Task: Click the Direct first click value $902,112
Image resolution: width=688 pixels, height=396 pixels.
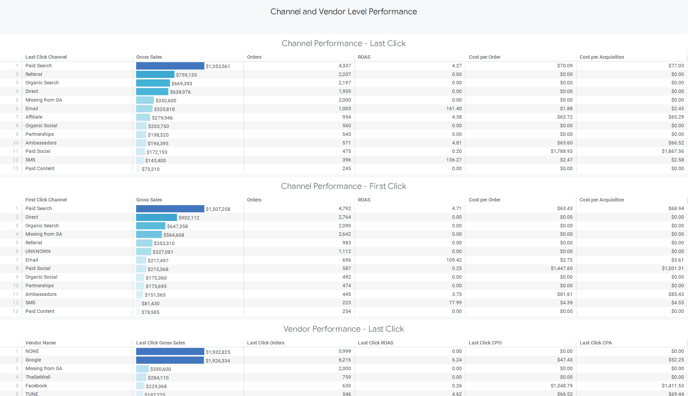Action: (x=189, y=218)
